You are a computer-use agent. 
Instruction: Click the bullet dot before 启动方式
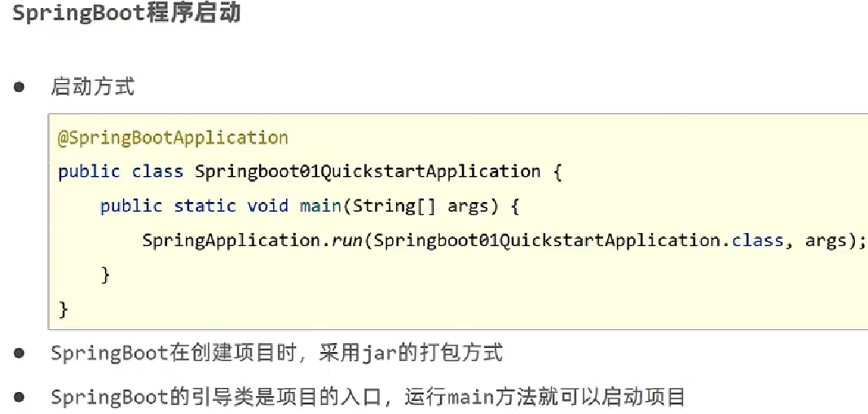point(20,87)
